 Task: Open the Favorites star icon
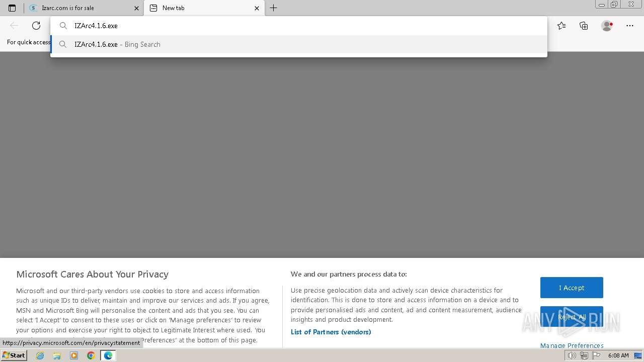pos(561,26)
